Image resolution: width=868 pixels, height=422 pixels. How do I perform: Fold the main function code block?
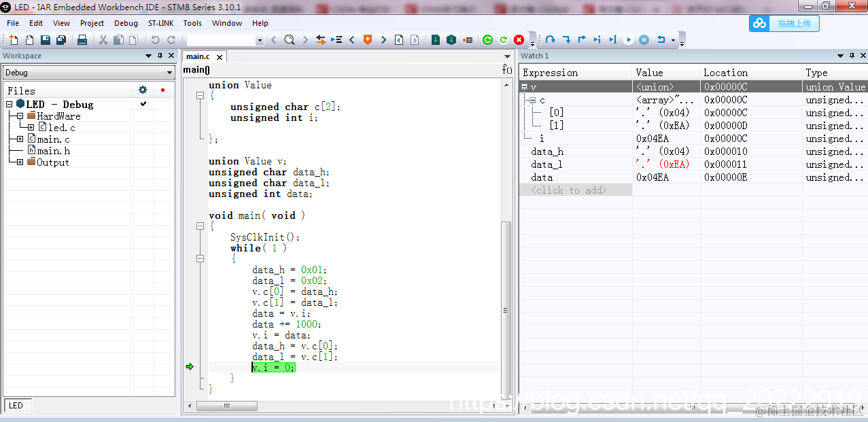(x=200, y=226)
